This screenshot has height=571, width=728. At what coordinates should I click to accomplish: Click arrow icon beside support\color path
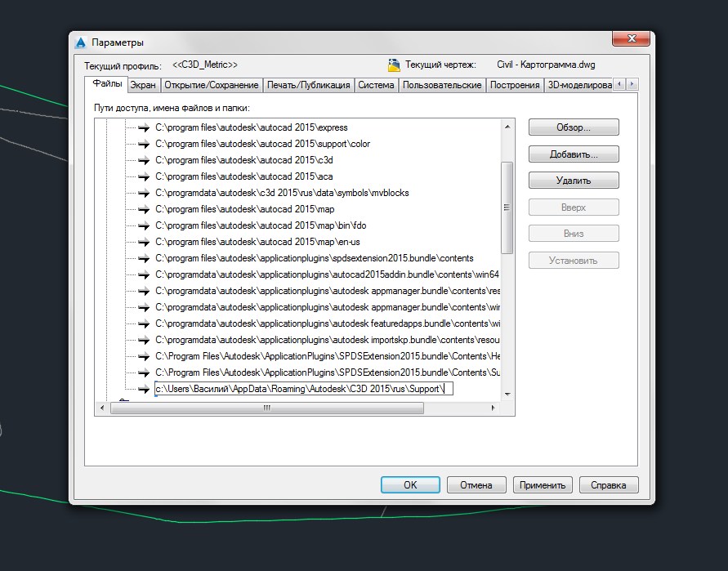pyautogui.click(x=144, y=144)
